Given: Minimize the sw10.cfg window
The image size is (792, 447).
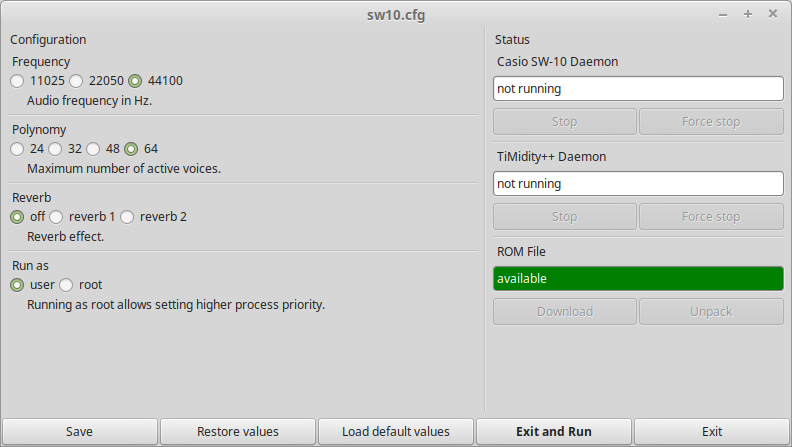Looking at the screenshot, I should [723, 15].
